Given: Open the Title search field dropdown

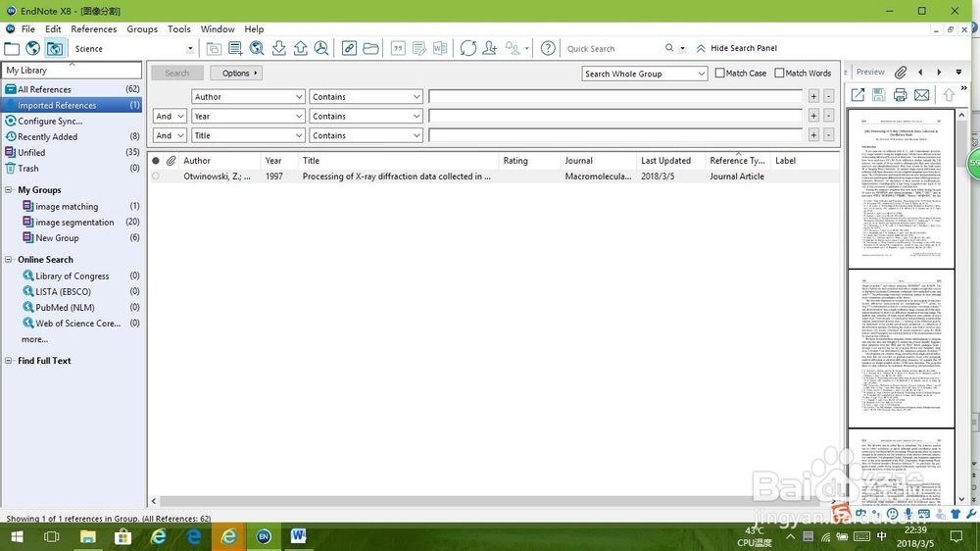Looking at the screenshot, I should (248, 135).
